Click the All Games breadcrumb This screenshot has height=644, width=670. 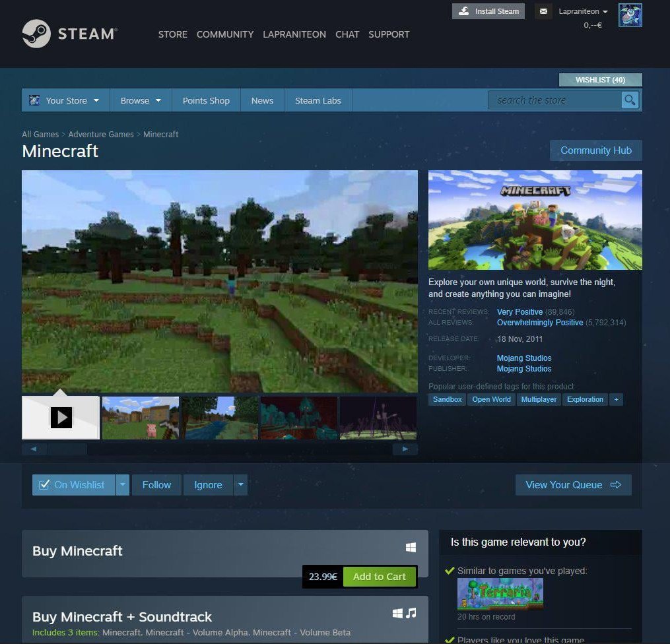pyautogui.click(x=40, y=134)
